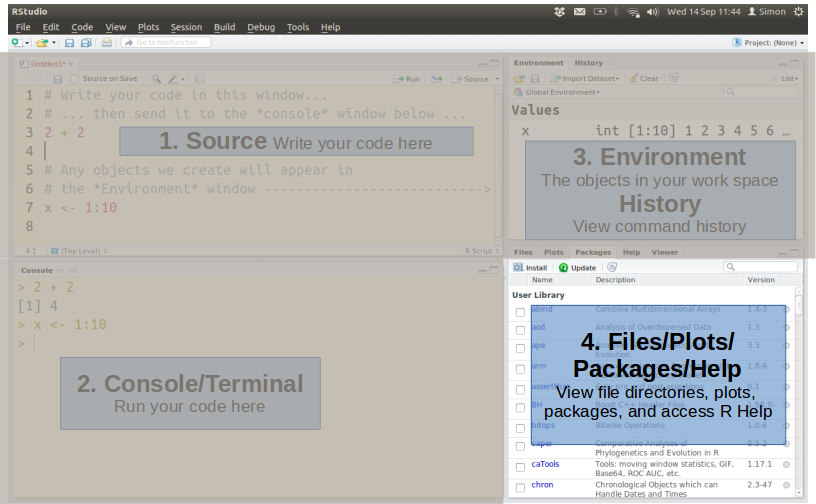Click the Source button in editor toolbar
The image size is (816, 504).
pyautogui.click(x=470, y=79)
